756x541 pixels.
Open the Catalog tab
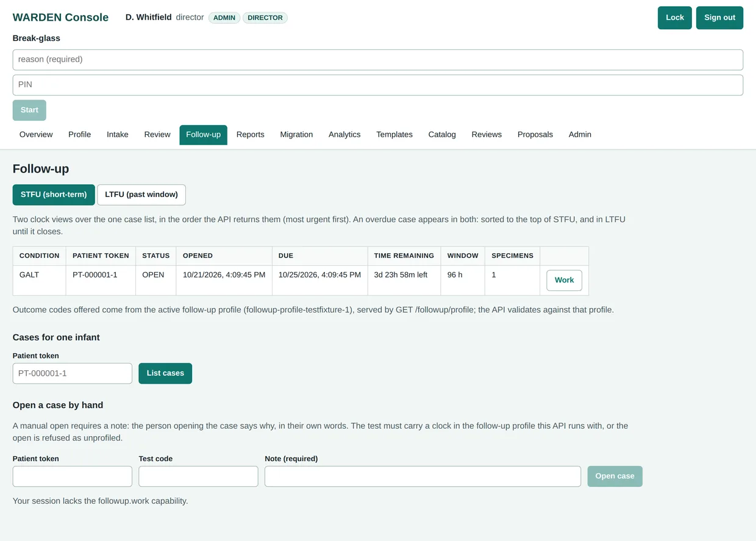click(442, 135)
